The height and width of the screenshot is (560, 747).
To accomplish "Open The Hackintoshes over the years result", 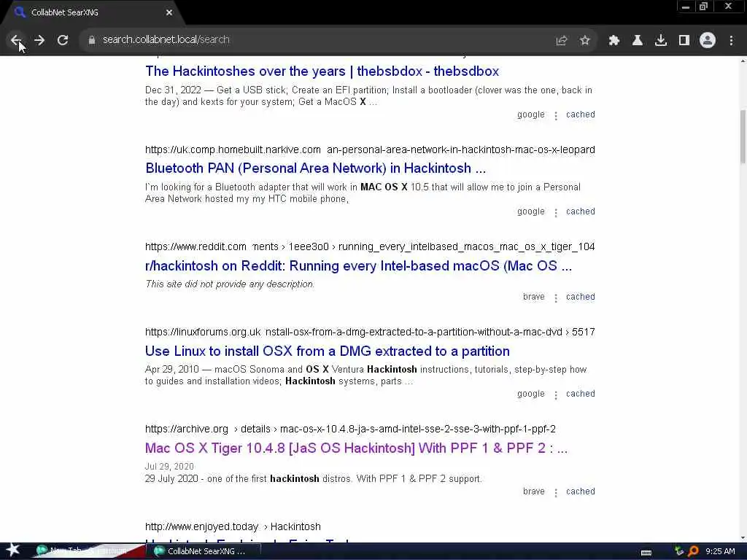I will [322, 71].
